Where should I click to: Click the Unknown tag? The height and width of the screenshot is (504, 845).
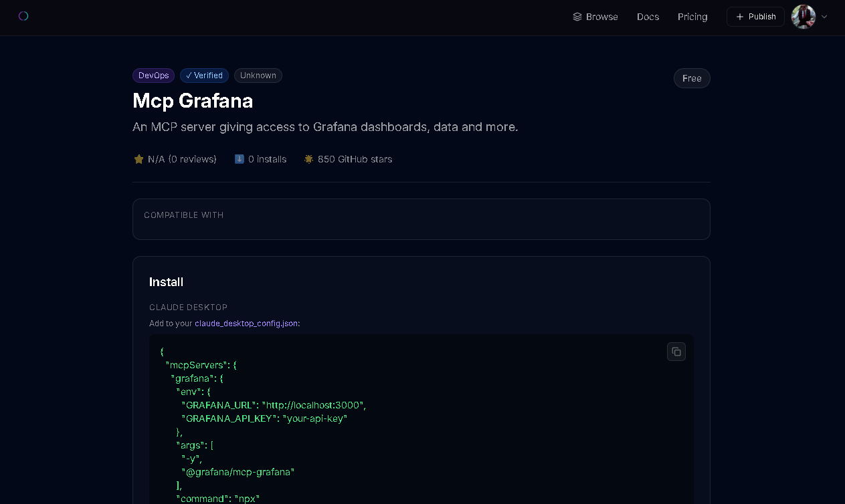pos(258,76)
